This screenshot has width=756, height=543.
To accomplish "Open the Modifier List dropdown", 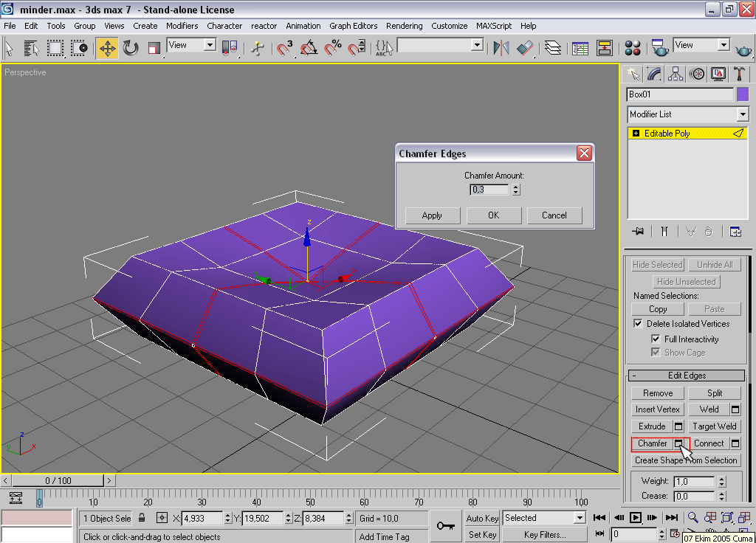I will (742, 114).
